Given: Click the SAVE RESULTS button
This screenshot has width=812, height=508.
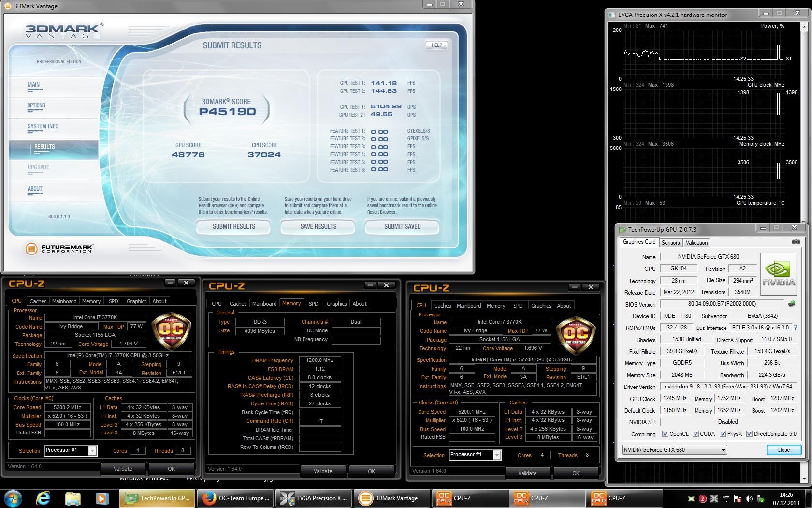Looking at the screenshot, I should 318,226.
